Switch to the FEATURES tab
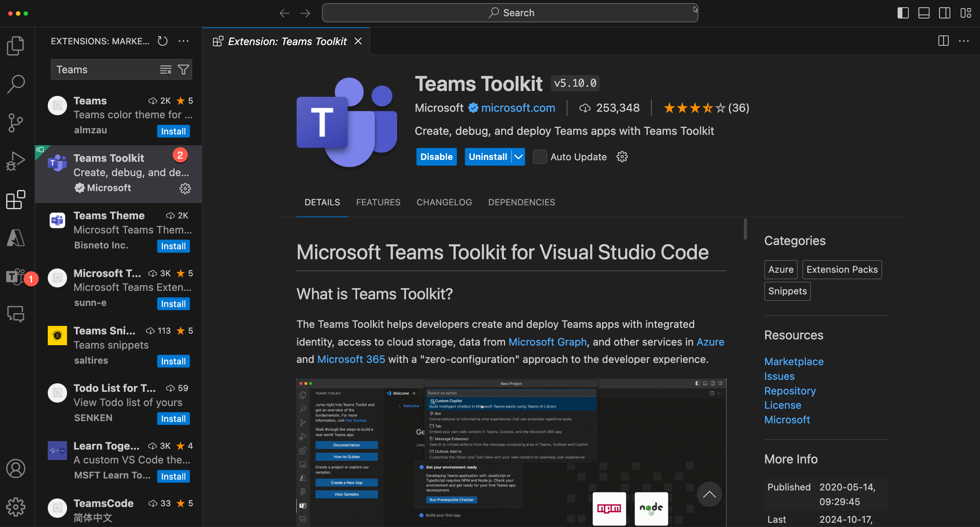Viewport: 980px width, 527px height. [x=378, y=202]
